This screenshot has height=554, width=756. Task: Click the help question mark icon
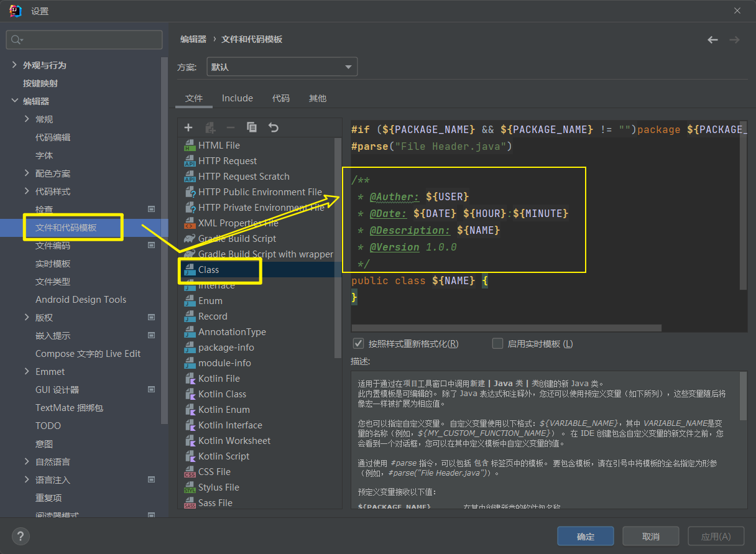pos(21,536)
